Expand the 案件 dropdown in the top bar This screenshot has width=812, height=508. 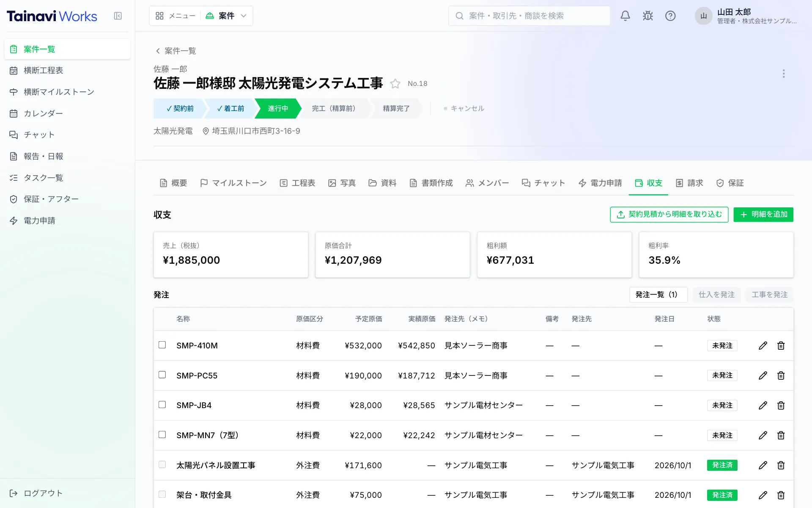(226, 16)
